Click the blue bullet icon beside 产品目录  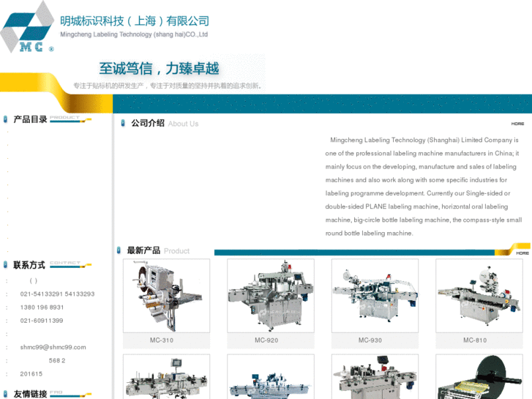5,119
